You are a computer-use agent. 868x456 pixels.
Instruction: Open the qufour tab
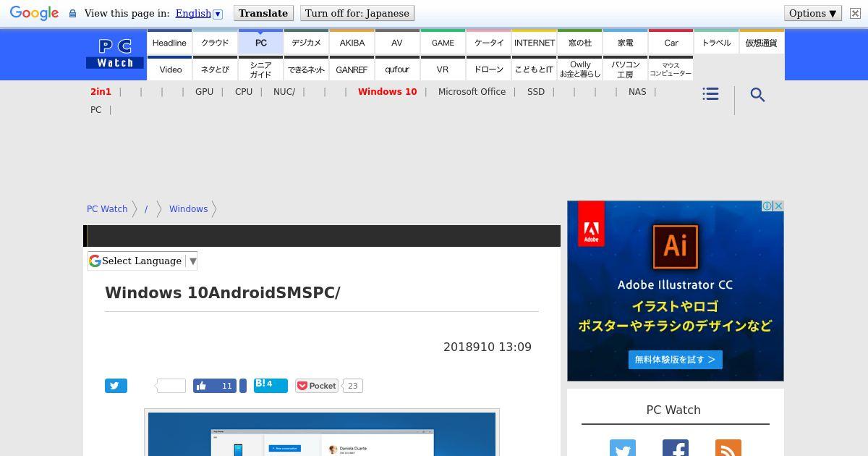point(397,69)
